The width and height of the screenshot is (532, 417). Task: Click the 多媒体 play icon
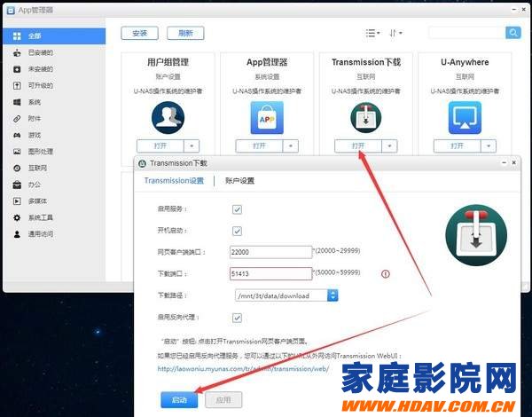(17, 201)
